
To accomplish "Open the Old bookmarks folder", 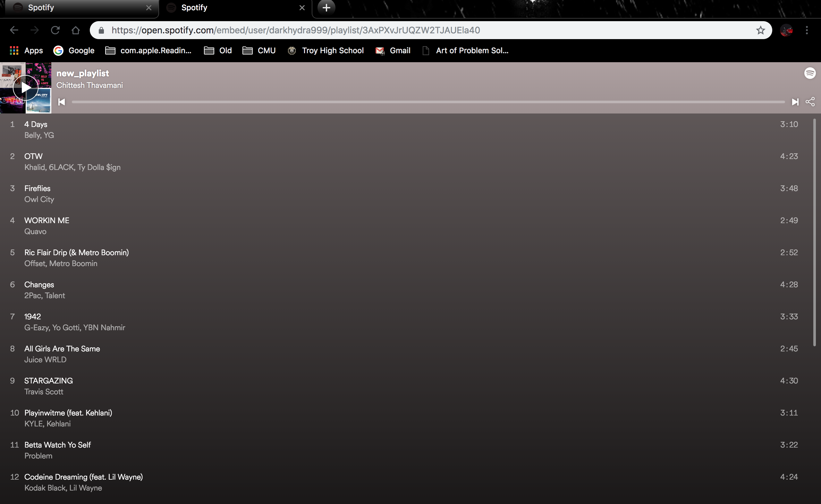I will click(218, 51).
